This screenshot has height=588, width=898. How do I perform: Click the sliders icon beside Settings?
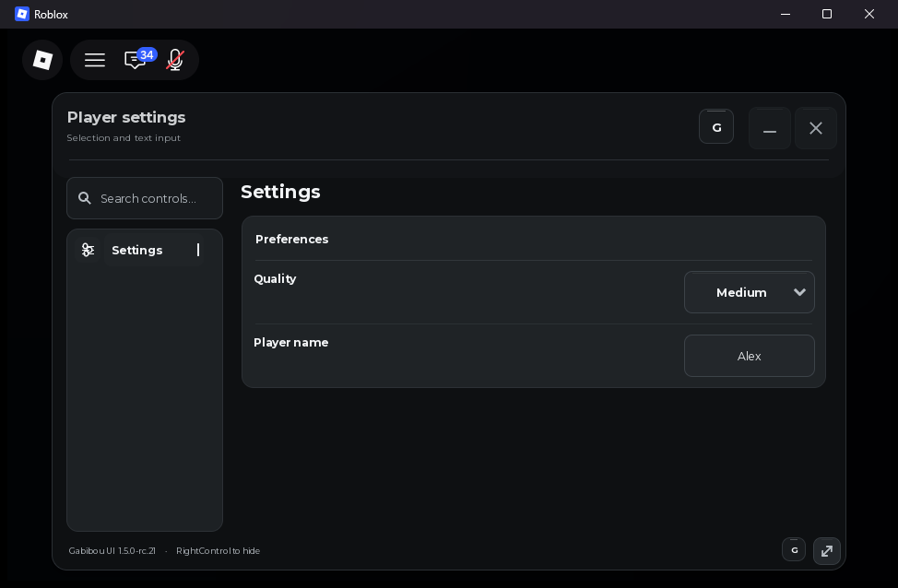point(88,250)
